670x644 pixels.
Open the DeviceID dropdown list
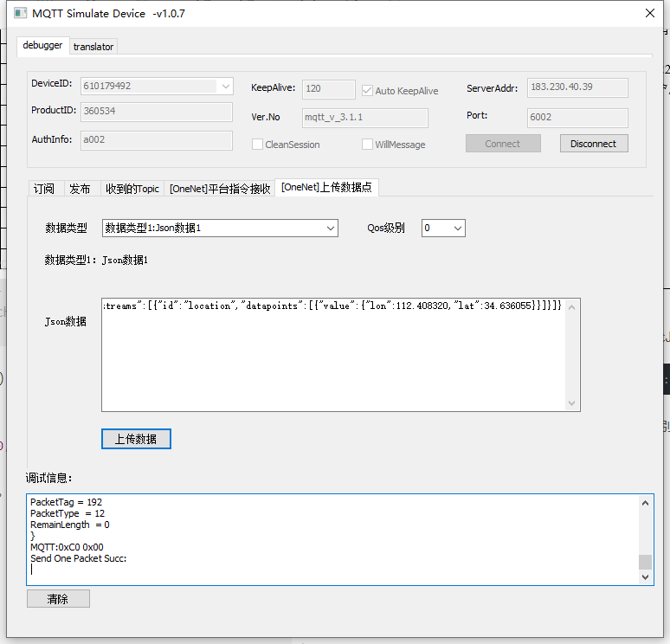226,87
